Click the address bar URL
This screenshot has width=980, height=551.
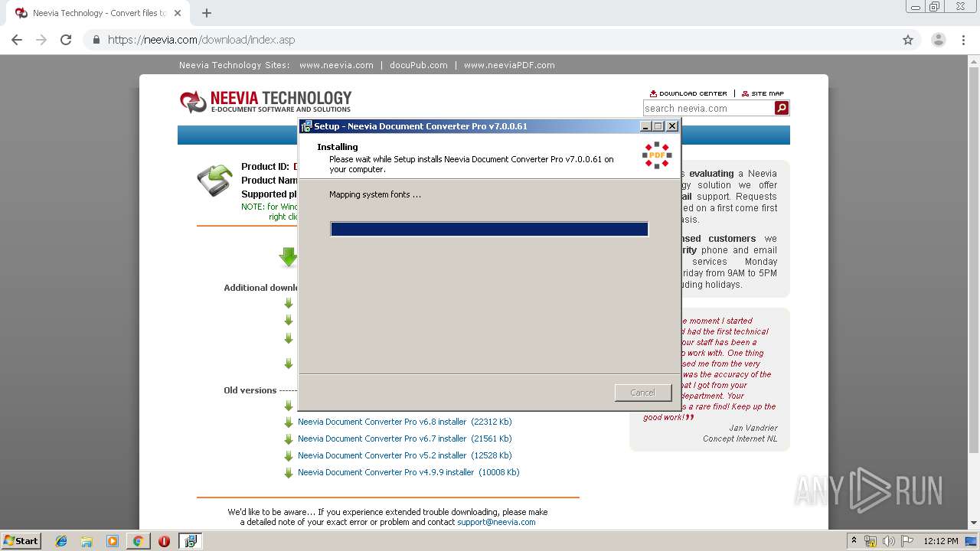(201, 40)
